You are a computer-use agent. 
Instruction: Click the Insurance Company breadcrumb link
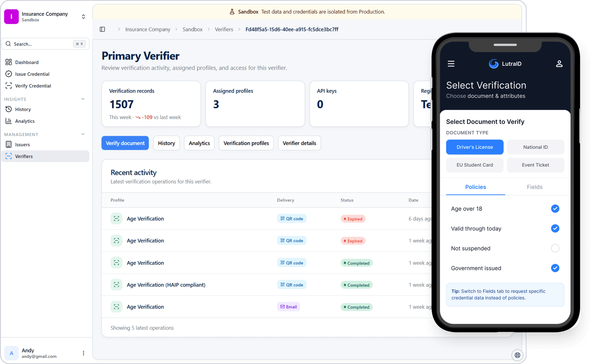(148, 29)
